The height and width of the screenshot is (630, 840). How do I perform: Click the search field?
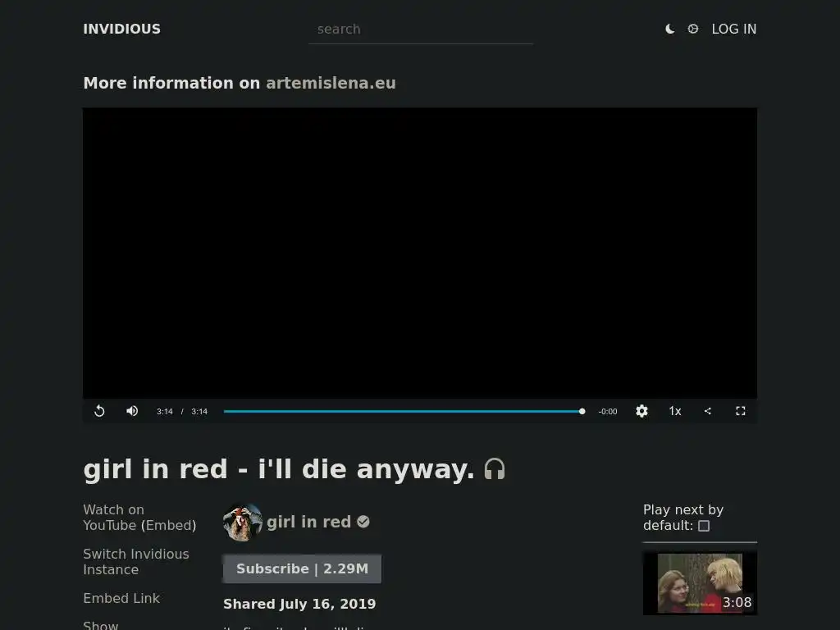[421, 30]
